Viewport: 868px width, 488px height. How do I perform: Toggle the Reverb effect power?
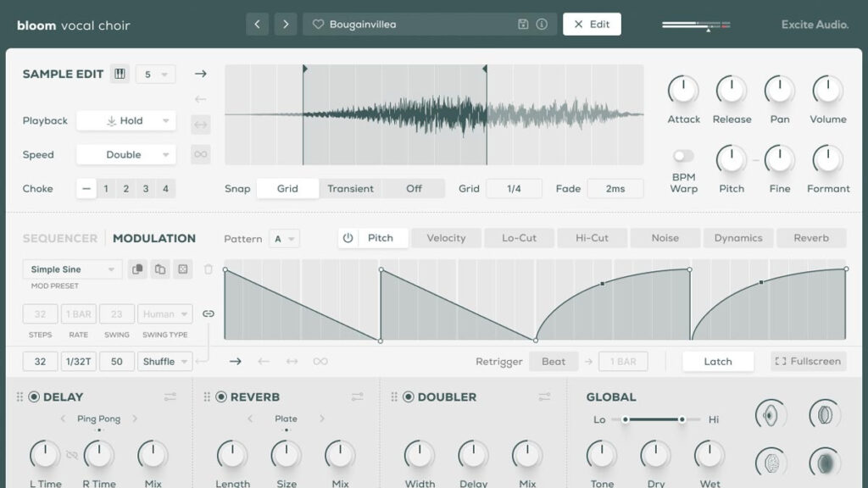221,396
